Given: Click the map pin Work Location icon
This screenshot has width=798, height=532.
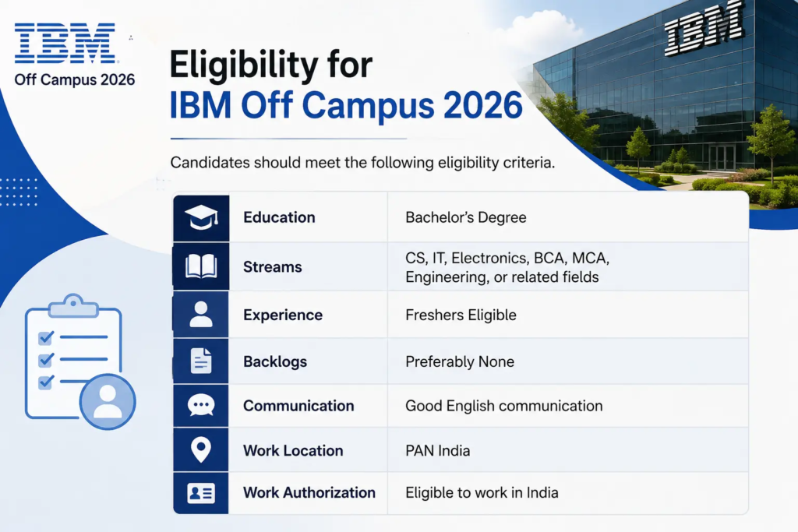Looking at the screenshot, I should 201,449.
